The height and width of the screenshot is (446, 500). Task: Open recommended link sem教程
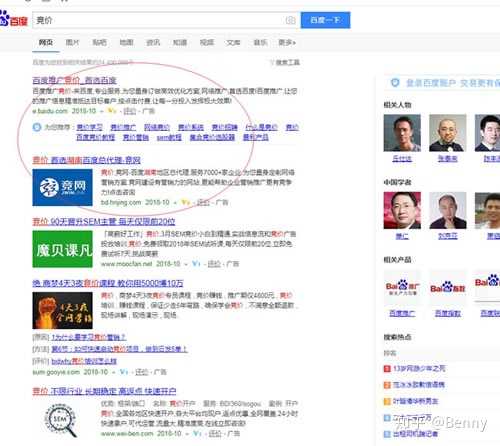(x=169, y=137)
